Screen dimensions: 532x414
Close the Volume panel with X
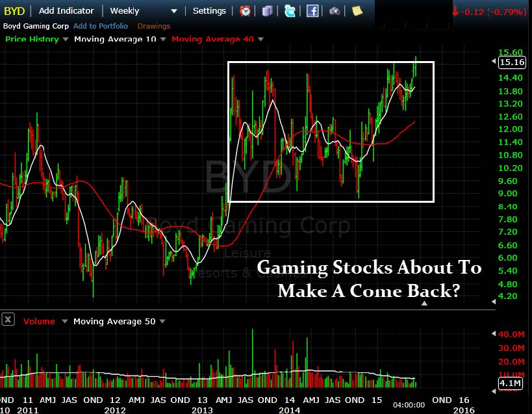pyautogui.click(x=8, y=319)
